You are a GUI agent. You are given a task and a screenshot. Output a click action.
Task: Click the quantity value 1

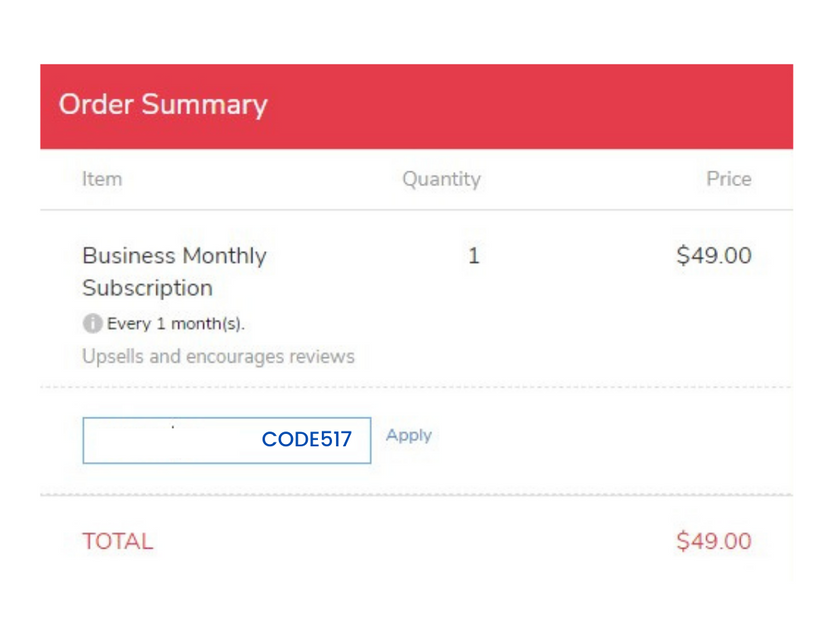474,256
